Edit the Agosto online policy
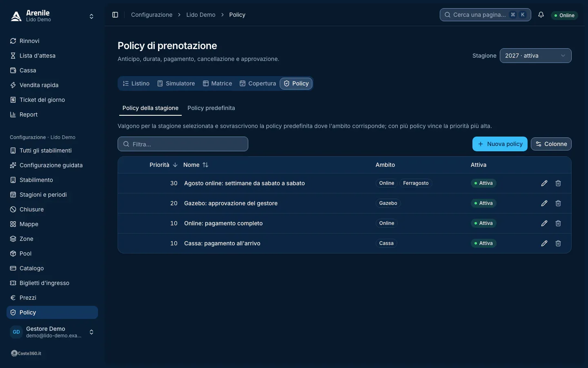Screen dimensions: 588x368 click(x=544, y=183)
